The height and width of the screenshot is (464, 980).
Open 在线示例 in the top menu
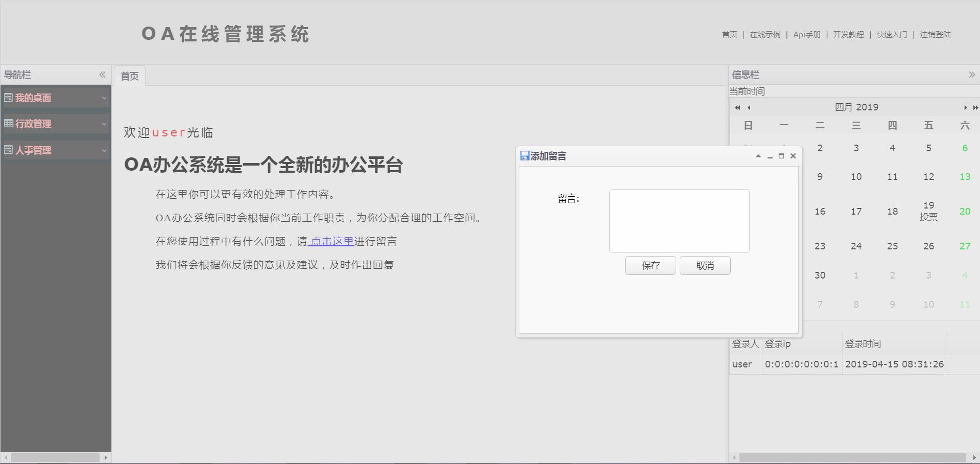[x=765, y=35]
